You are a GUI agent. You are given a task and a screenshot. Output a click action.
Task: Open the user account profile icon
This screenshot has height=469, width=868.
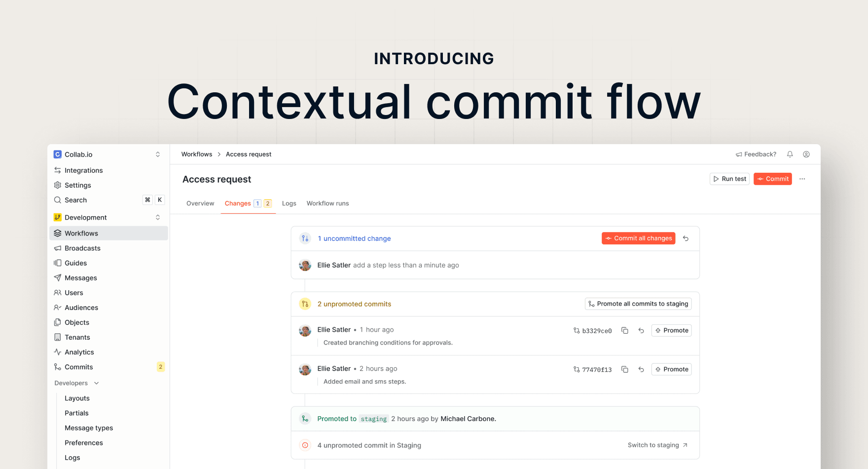coord(806,155)
